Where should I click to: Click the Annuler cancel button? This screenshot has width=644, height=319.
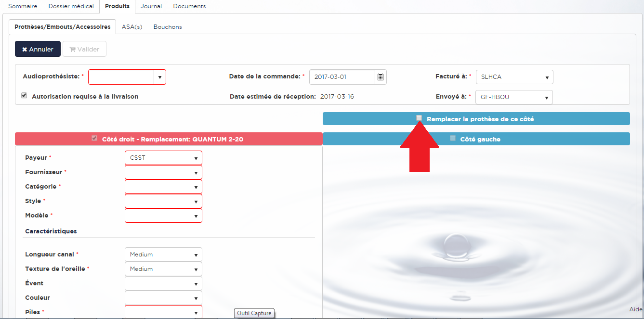(38, 49)
